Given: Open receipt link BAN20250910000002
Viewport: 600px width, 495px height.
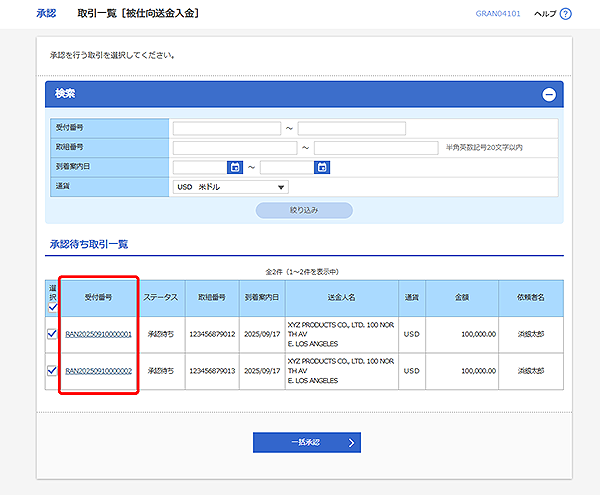Looking at the screenshot, I should 98,371.
